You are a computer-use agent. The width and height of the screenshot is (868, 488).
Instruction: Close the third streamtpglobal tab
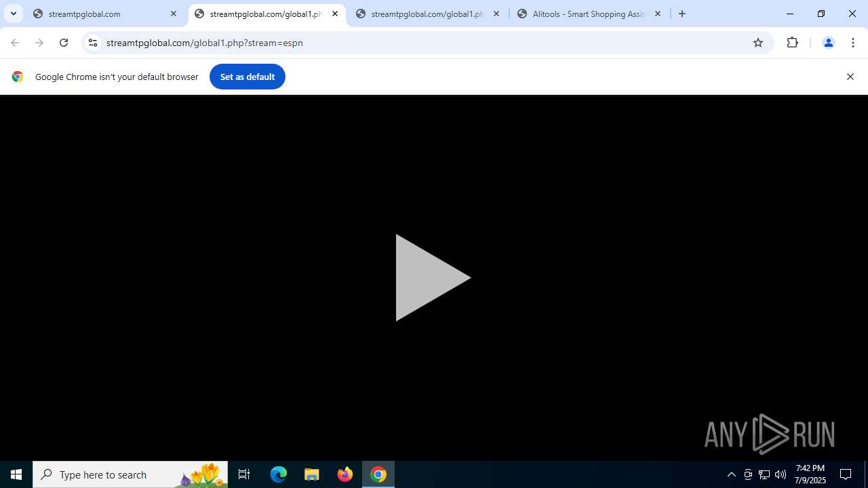tap(496, 14)
